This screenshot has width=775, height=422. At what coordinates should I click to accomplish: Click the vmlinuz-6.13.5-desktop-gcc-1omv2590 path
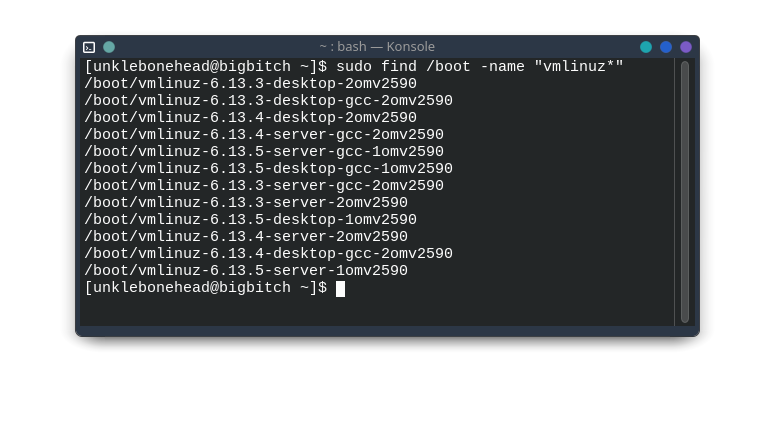(268, 169)
